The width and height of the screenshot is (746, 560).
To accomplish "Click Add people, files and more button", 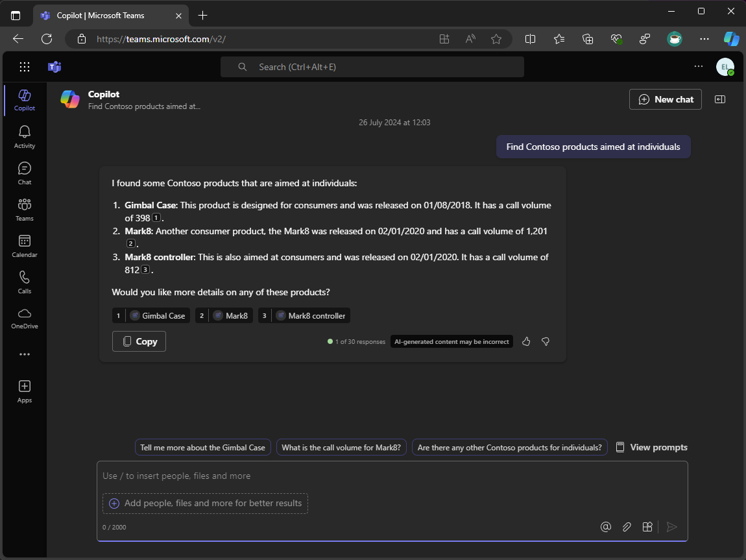I will [x=205, y=503].
